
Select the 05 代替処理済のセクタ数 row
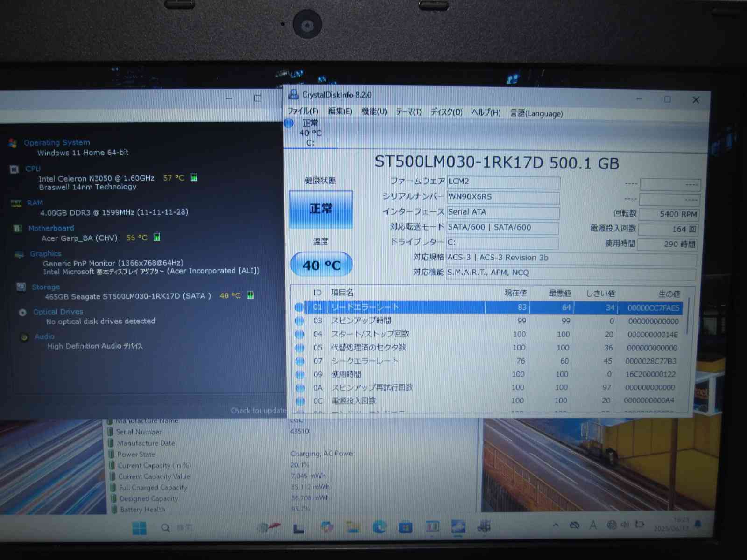coord(368,348)
